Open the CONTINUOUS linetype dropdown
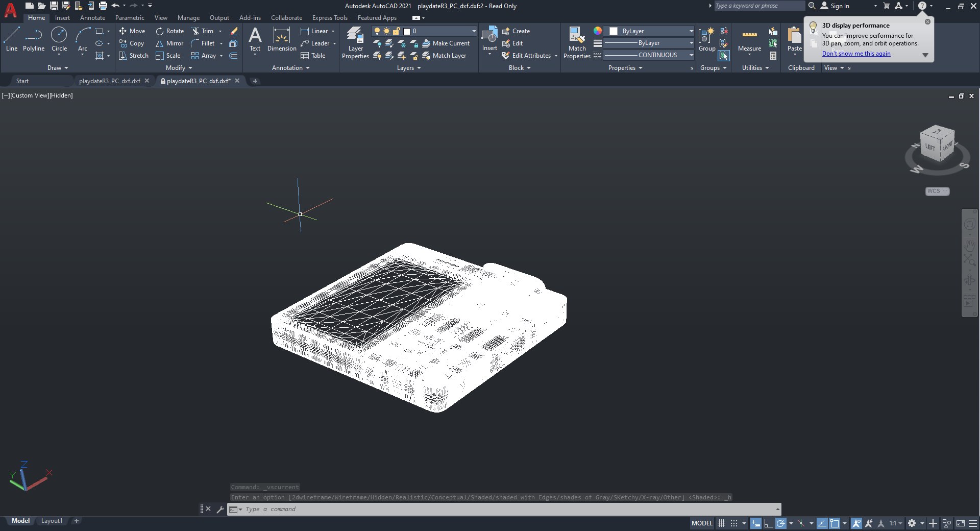 click(x=649, y=55)
